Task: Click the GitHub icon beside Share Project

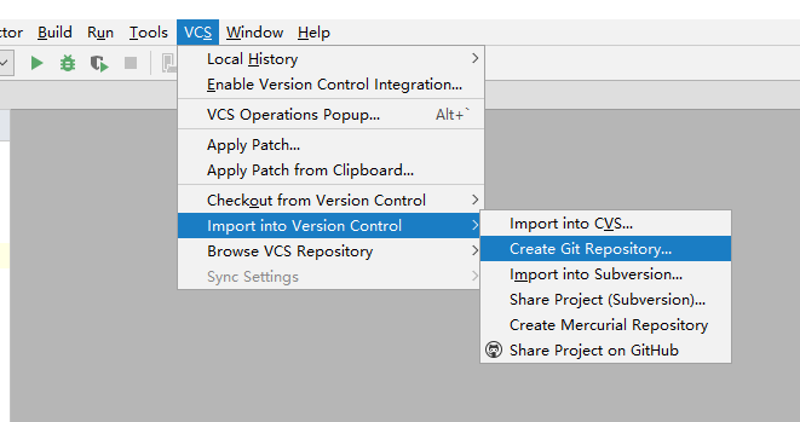Action: point(493,350)
